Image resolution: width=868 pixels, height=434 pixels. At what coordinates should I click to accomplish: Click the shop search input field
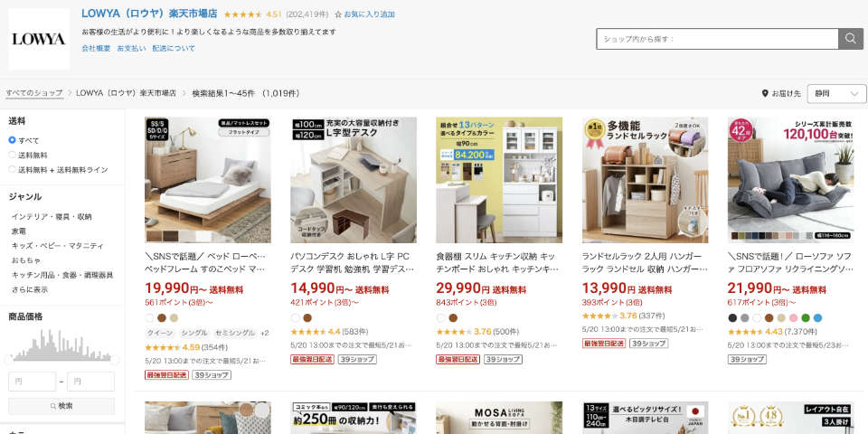717,39
